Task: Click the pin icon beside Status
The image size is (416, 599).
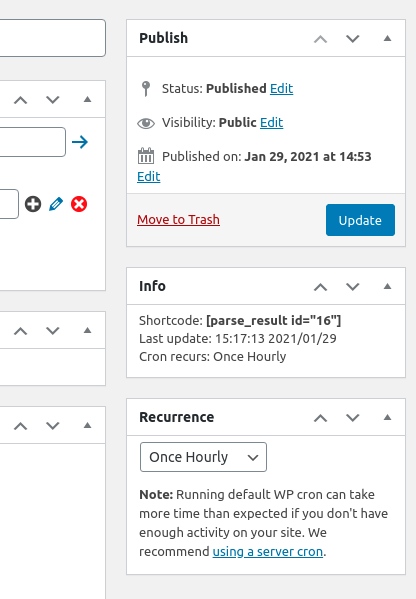Action: pos(146,89)
